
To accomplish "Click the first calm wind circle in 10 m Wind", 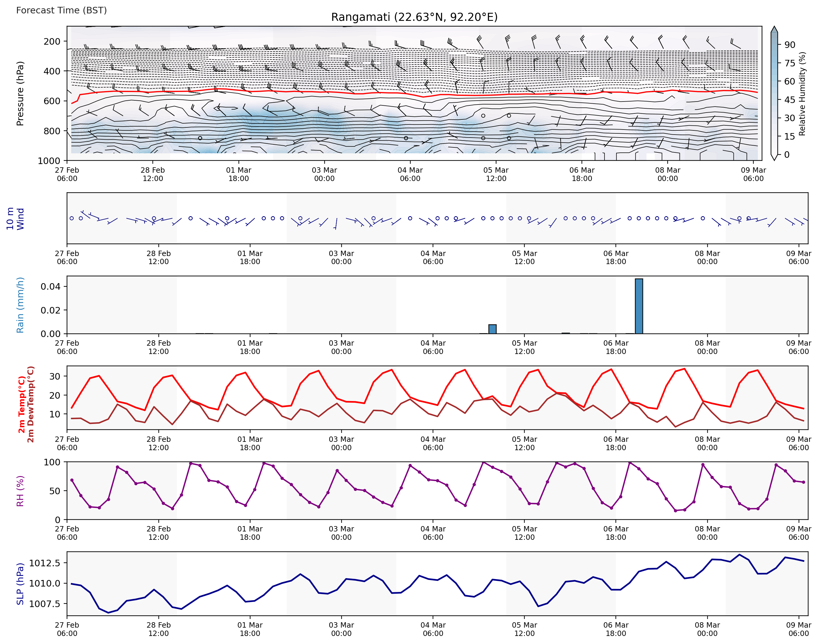I will point(72,218).
